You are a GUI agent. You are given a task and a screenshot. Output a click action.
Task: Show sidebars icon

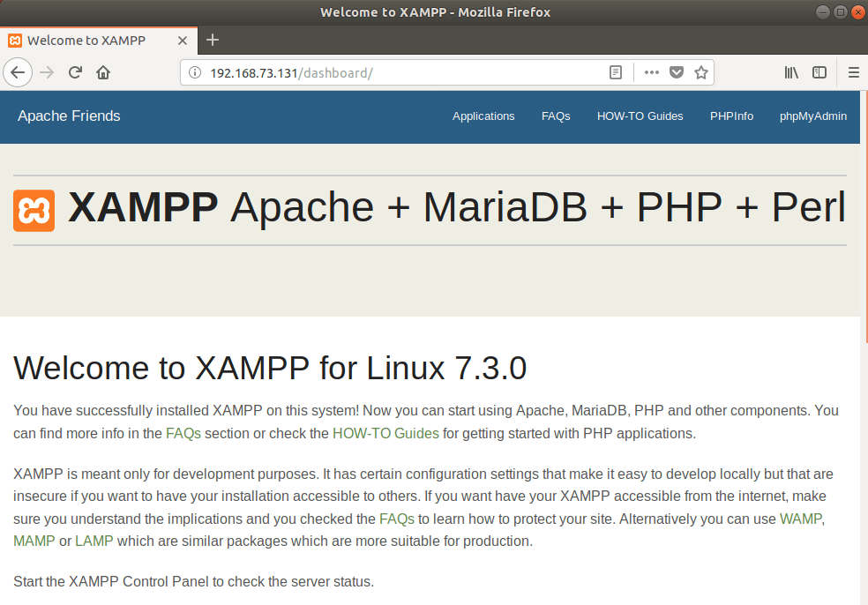(819, 72)
